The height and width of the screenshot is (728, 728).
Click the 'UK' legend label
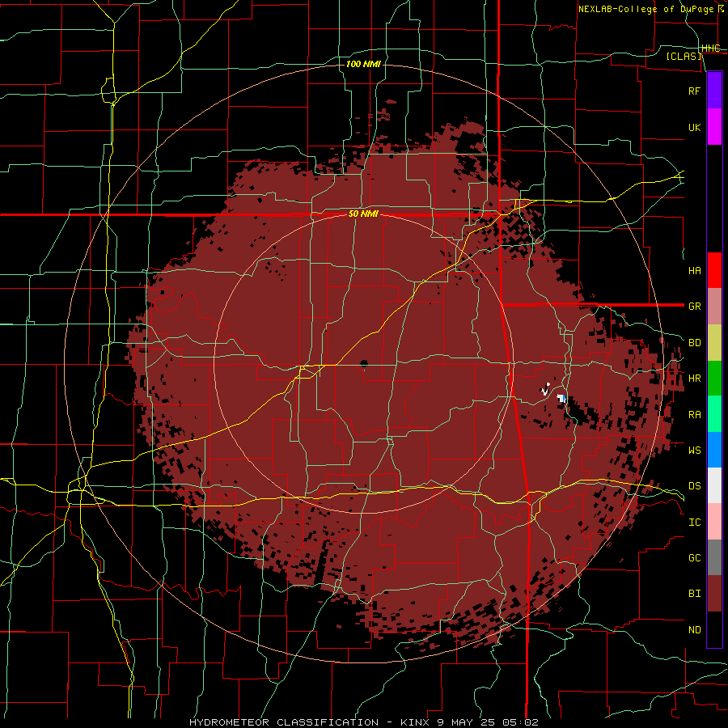click(694, 127)
